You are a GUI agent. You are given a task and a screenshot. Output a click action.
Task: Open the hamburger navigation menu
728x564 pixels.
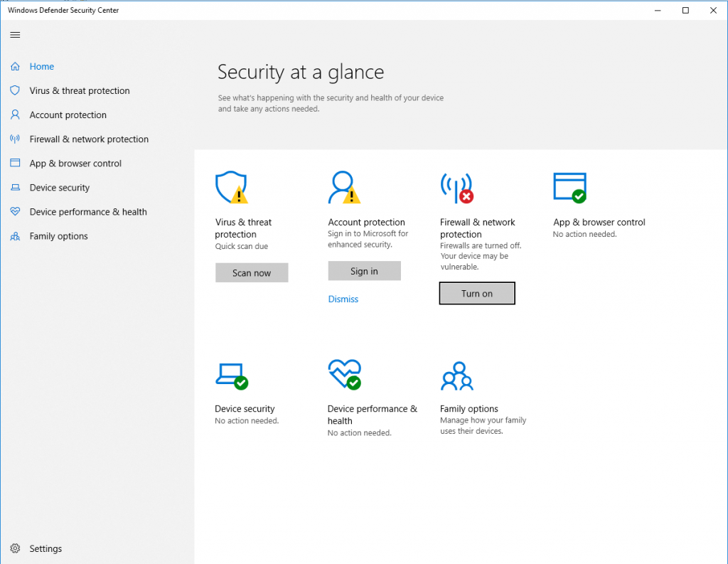point(15,35)
